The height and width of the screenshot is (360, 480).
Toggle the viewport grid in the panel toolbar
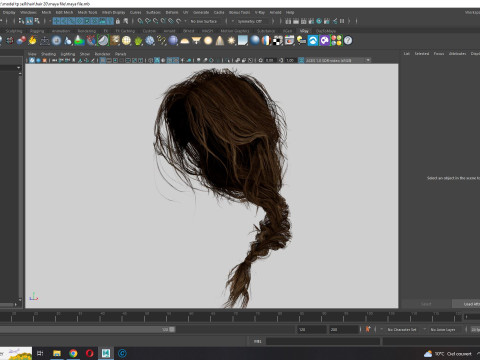[x=103, y=60]
